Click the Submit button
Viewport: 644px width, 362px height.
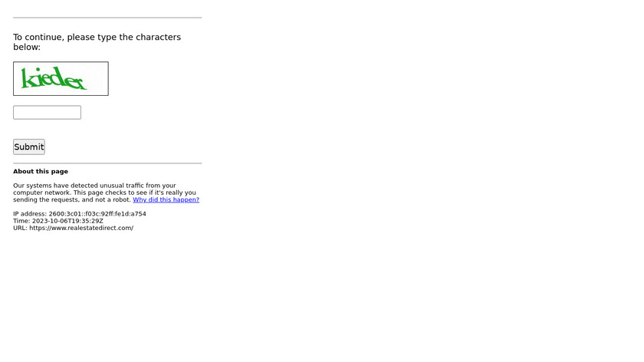[29, 146]
